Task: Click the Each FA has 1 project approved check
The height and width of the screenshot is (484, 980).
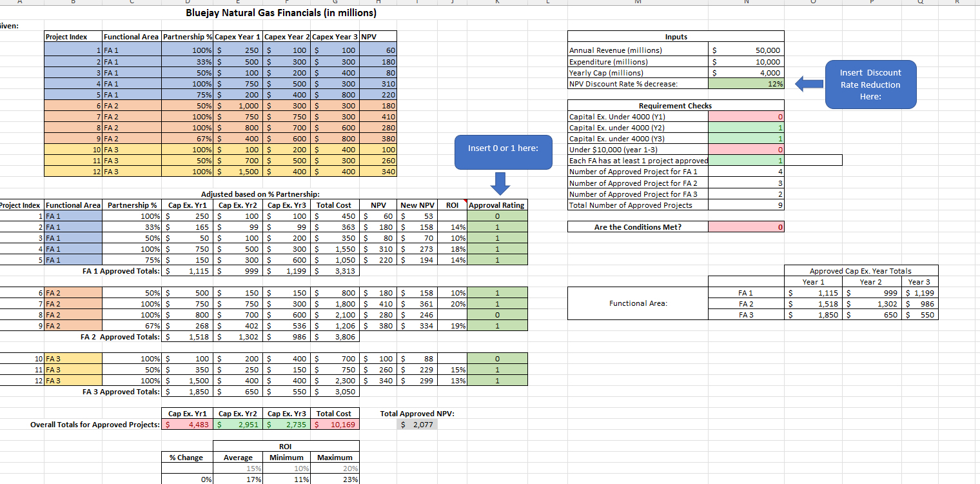Action: [745, 160]
